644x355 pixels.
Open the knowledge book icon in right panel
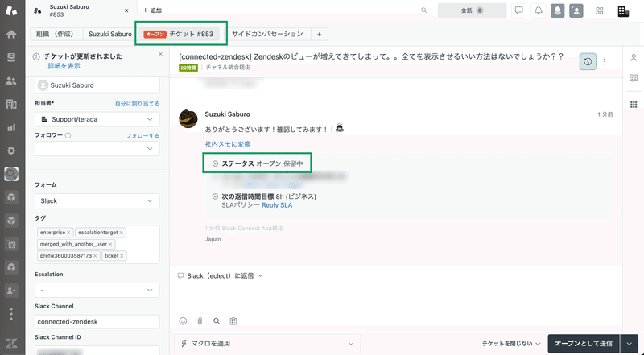(634, 78)
